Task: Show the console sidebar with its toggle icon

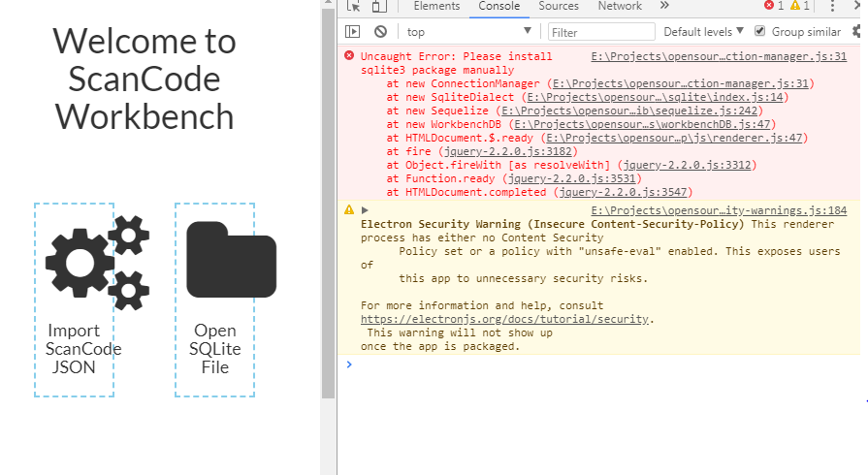Action: coord(353,32)
